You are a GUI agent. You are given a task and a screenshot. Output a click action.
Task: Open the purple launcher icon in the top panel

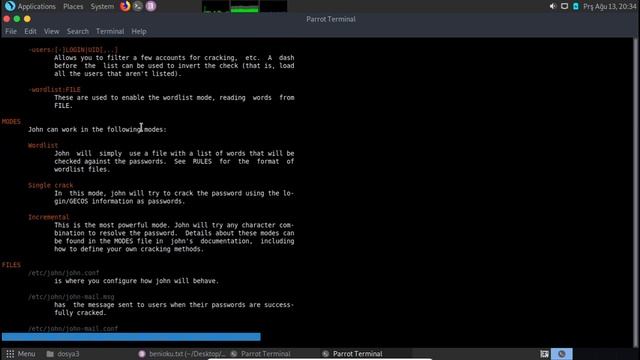click(x=151, y=6)
